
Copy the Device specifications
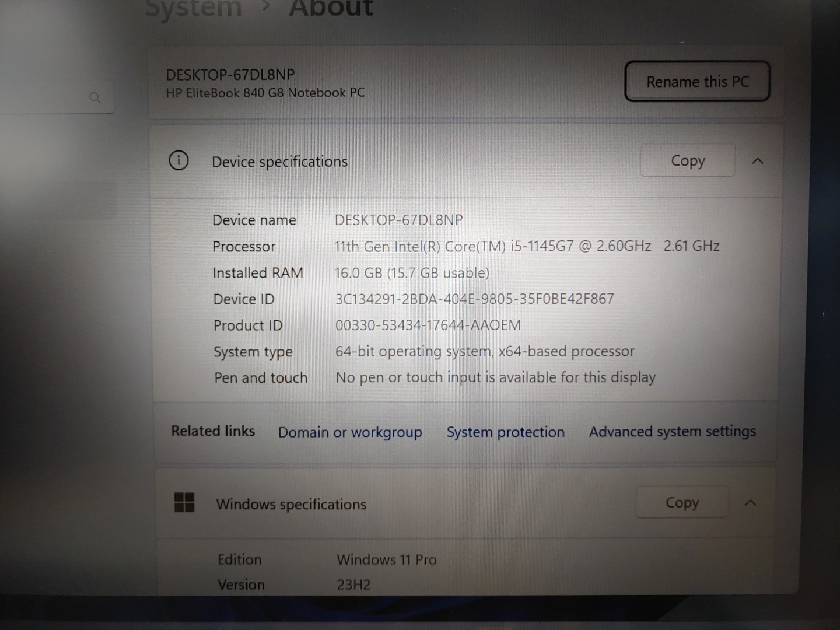coord(688,160)
